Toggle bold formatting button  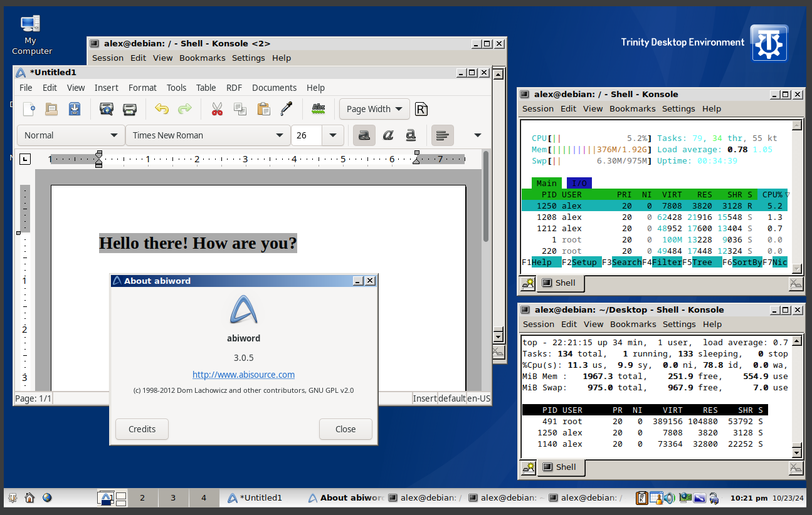click(364, 135)
